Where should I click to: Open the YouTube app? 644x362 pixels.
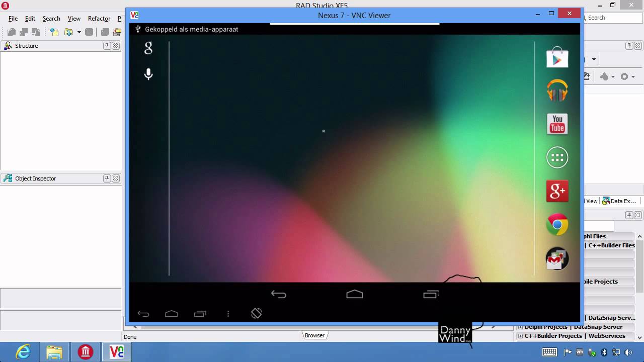click(557, 124)
